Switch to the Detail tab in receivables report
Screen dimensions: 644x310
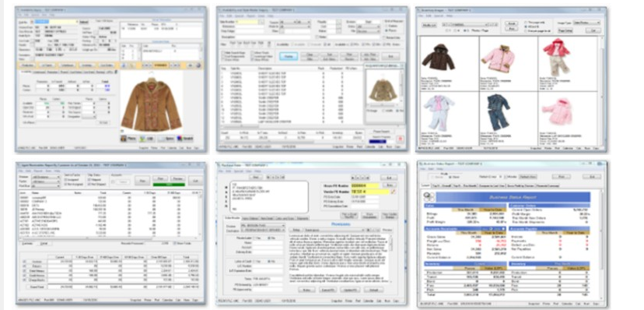(44, 244)
